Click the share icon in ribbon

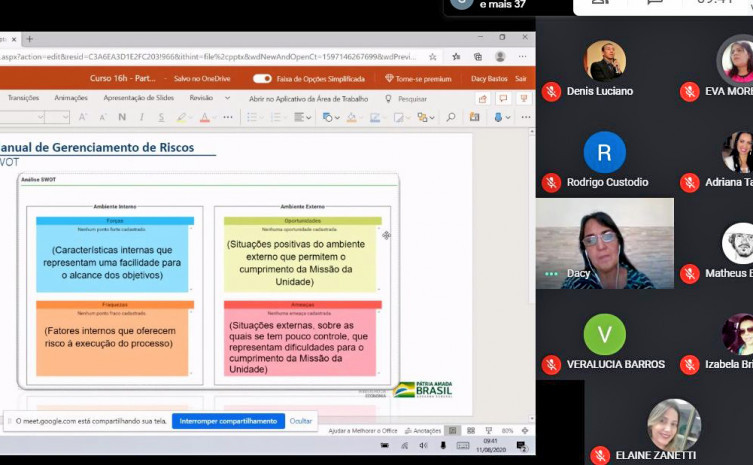click(483, 99)
